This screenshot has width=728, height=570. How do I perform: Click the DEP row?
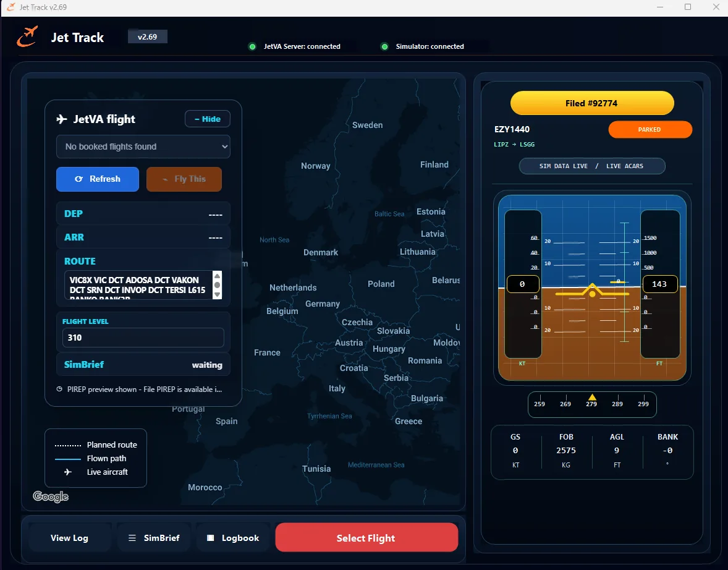pos(143,214)
